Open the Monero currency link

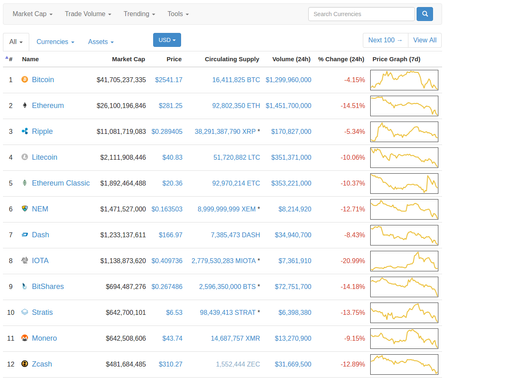tap(44, 338)
